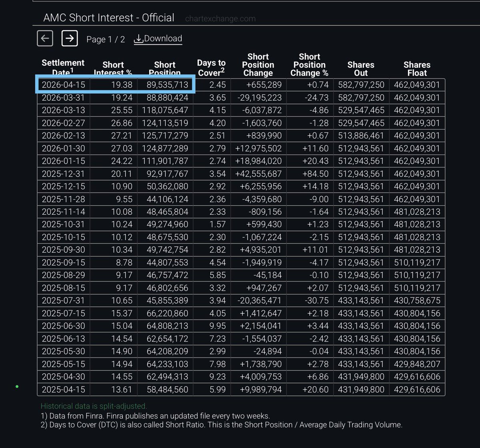Select settlement date 2025-12-31

(x=63, y=174)
